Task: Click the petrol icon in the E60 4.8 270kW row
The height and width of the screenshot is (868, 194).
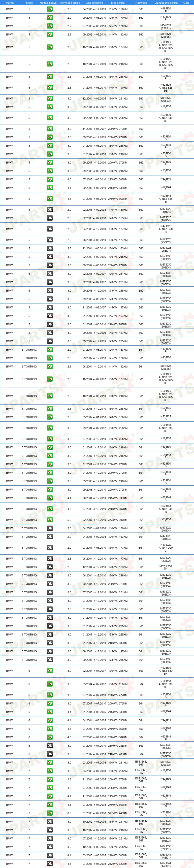Action: [x=50, y=199]
